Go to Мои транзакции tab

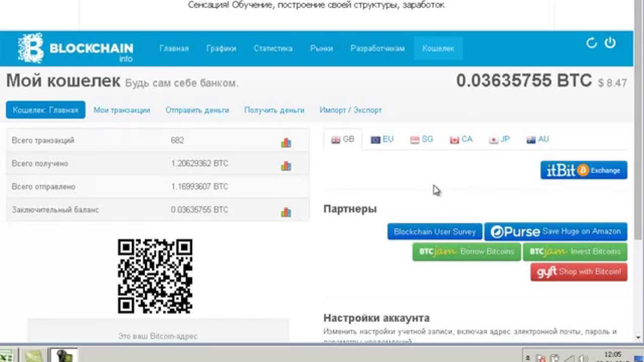(x=122, y=110)
